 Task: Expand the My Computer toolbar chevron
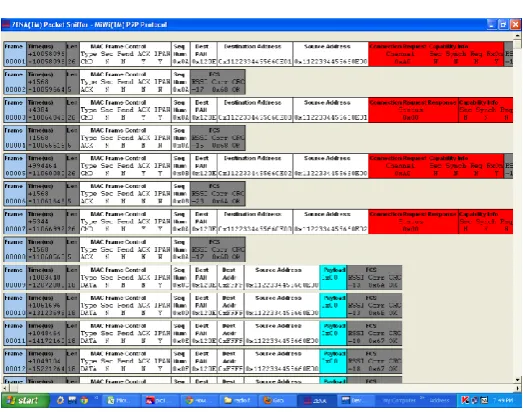pyautogui.click(x=422, y=398)
